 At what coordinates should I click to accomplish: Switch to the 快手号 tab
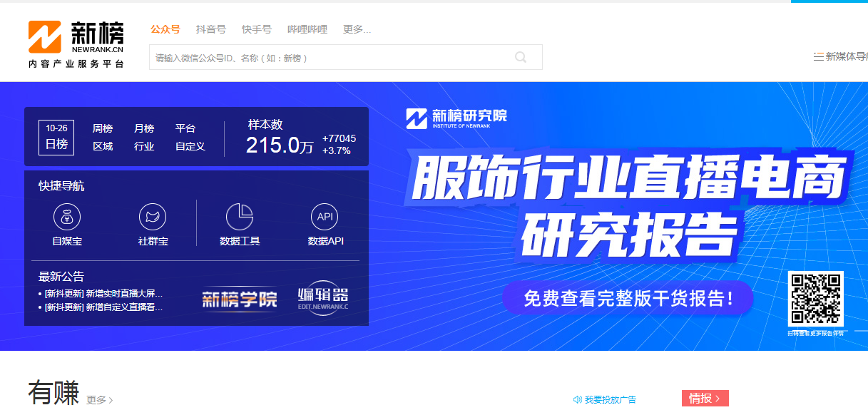(x=257, y=29)
